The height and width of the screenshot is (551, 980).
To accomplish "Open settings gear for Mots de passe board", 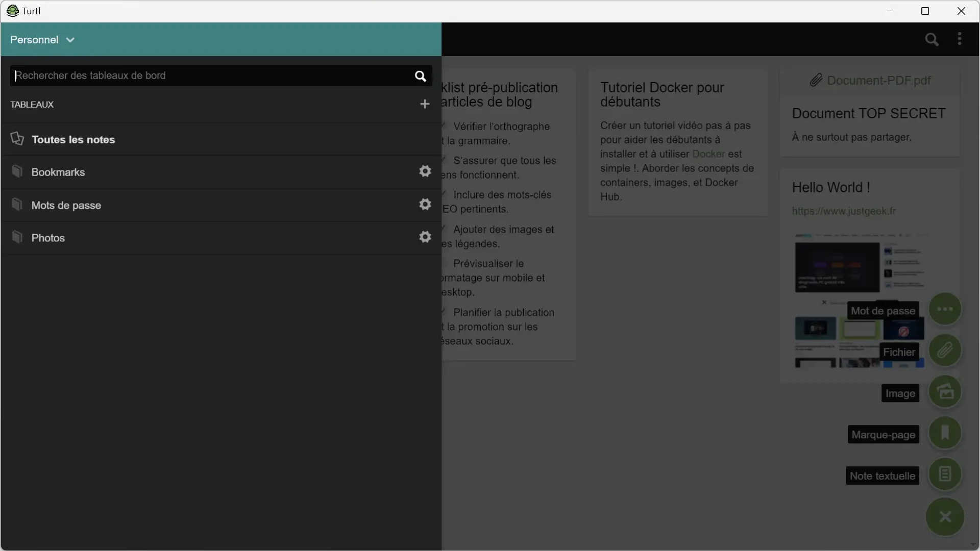I will point(425,205).
